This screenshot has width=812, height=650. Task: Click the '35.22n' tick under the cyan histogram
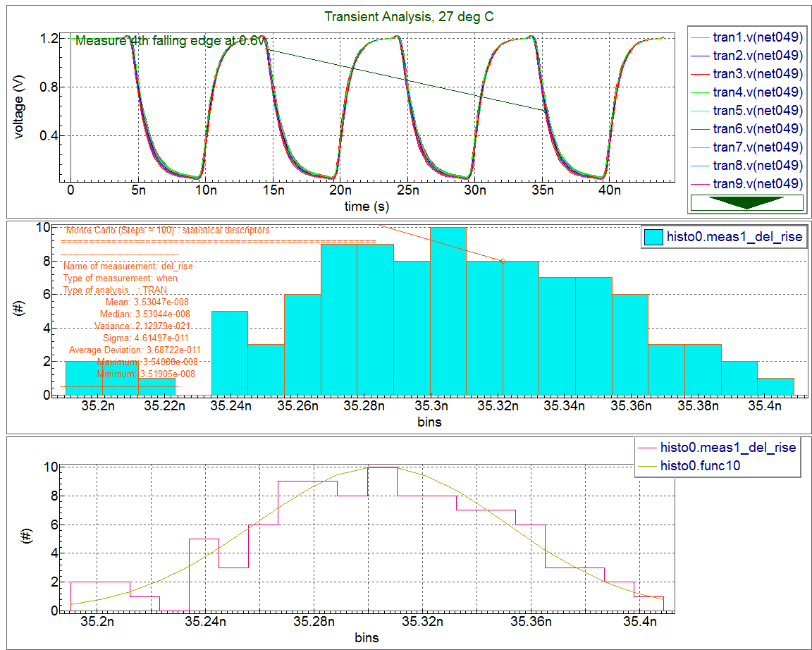pos(165,406)
